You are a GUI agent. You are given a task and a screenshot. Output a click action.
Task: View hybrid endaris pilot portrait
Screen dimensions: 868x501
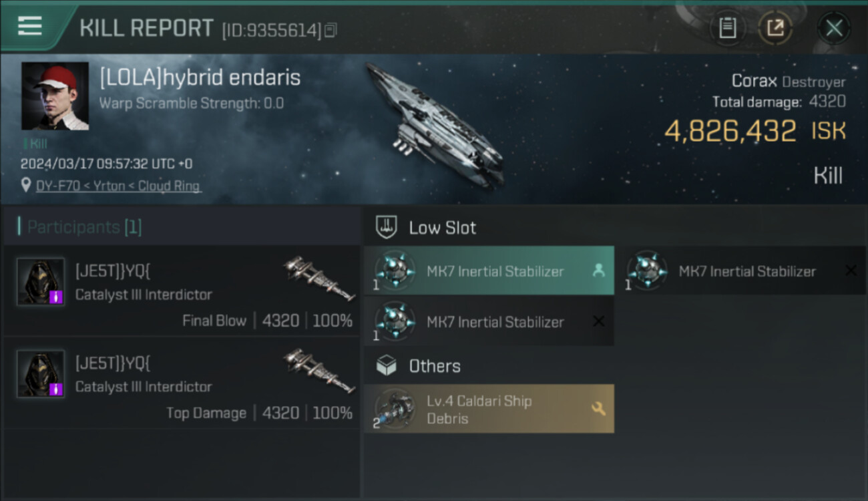pos(55,96)
